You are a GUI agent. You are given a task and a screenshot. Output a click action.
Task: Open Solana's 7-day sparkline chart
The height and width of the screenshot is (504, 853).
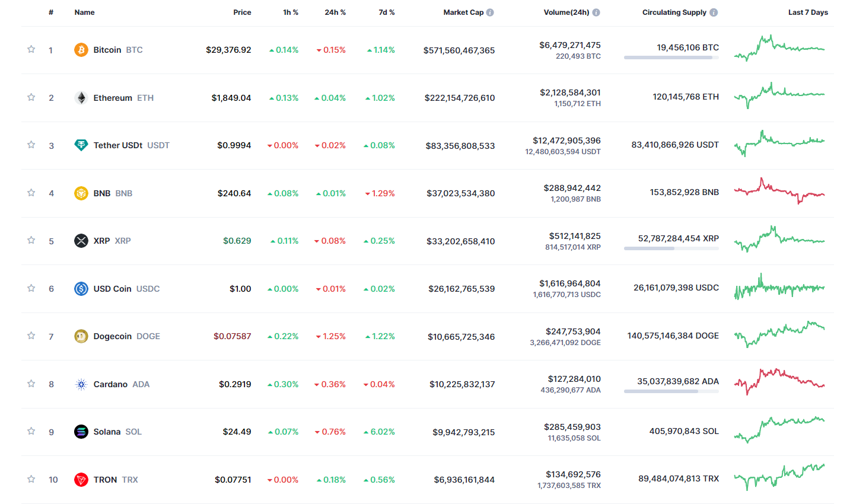[x=779, y=430]
